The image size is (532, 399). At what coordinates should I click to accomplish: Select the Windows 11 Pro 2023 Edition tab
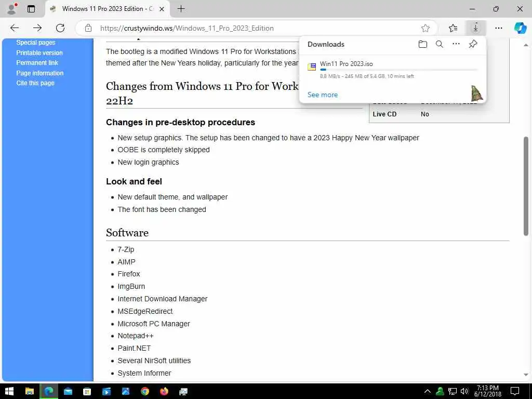[x=107, y=9]
